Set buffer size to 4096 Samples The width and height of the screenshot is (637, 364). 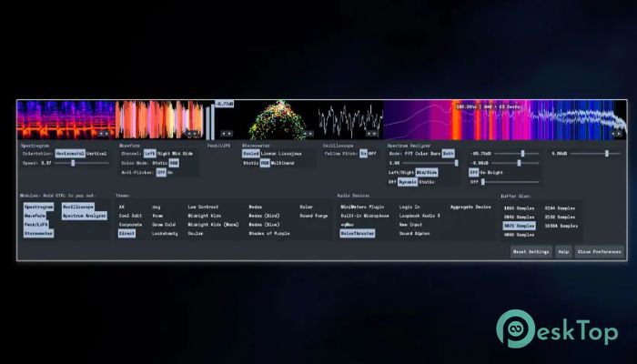[x=519, y=235]
